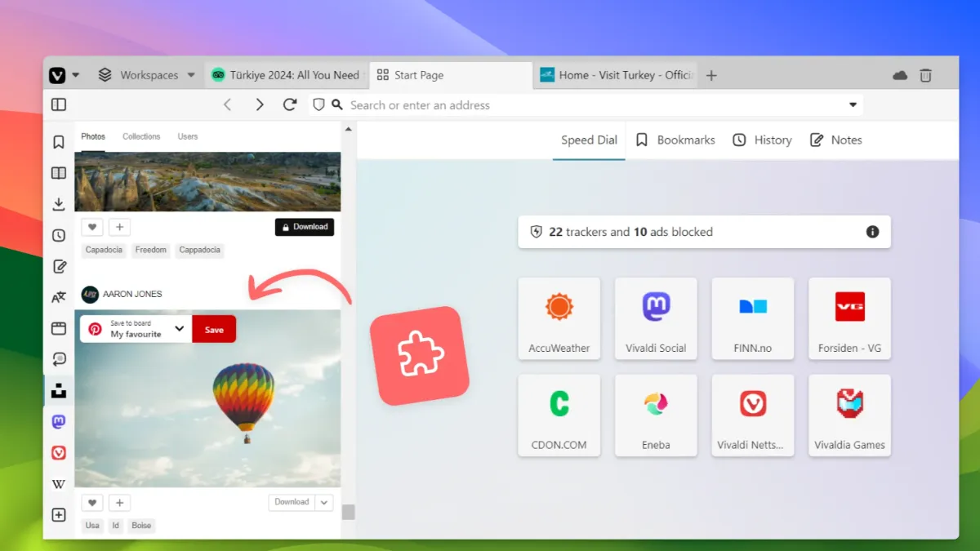Image resolution: width=980 pixels, height=551 pixels.
Task: Go back in history
Action: pyautogui.click(x=228, y=104)
